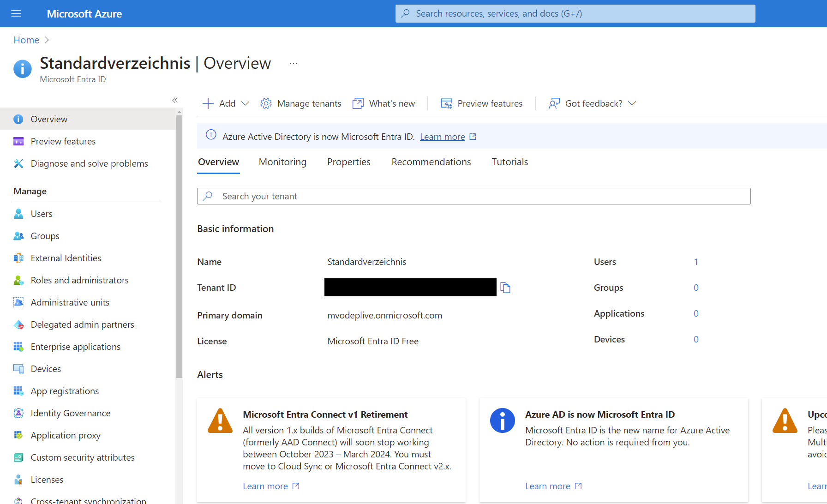Switch to the Properties tab
Image resolution: width=827 pixels, height=504 pixels.
[x=348, y=162]
